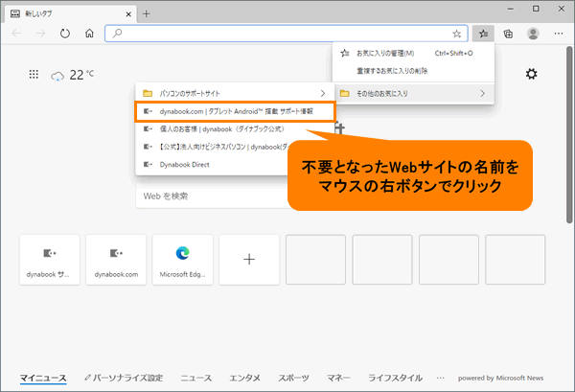The height and width of the screenshot is (392, 575).
Task: Open パーソナライズ設定 link
Action: coord(124,378)
